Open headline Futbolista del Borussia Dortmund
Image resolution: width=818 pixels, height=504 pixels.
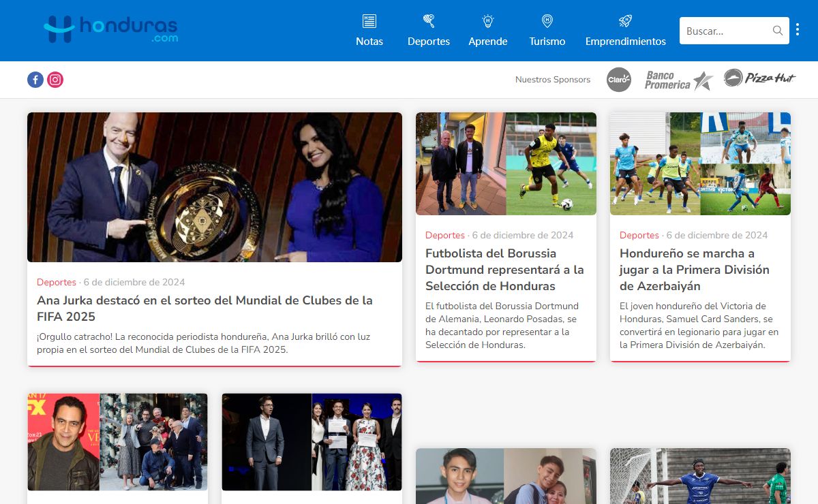504,270
